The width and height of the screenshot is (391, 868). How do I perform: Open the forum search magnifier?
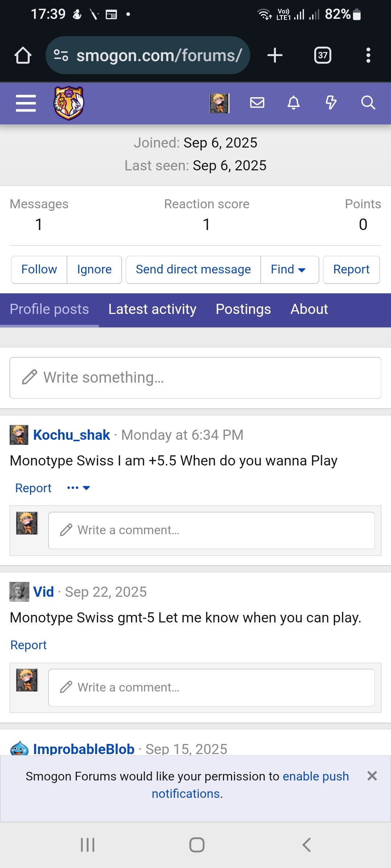click(368, 103)
